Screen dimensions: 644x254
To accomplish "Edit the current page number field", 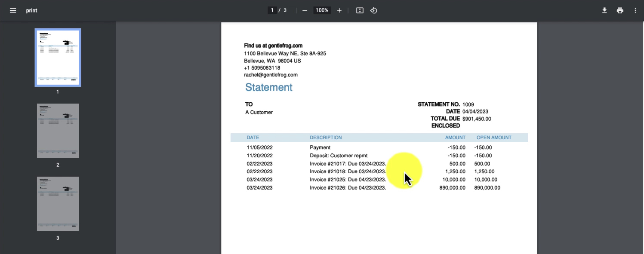I will click(x=272, y=10).
